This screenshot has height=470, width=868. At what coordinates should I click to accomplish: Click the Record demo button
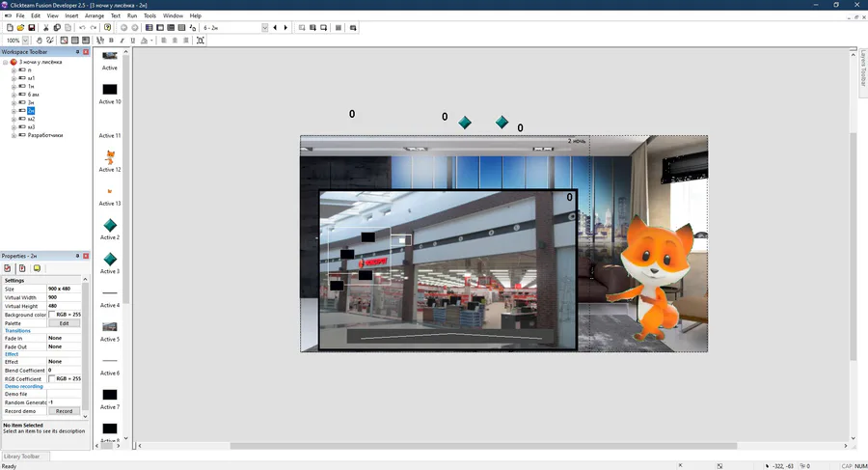coord(65,411)
